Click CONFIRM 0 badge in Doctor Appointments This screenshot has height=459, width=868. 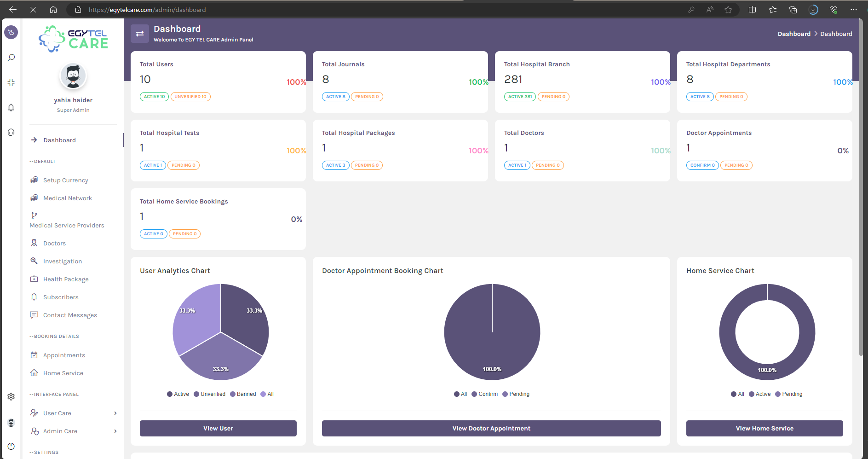702,165
